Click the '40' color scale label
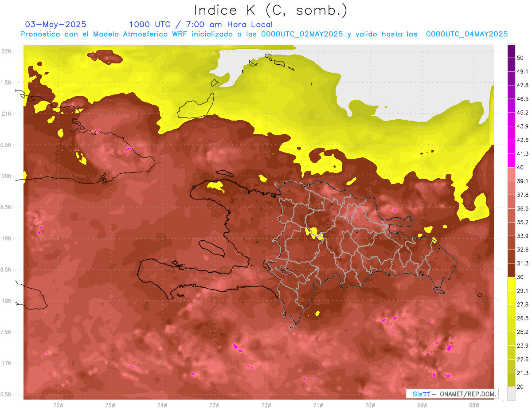Image resolution: width=532 pixels, height=411 pixels. tap(521, 167)
